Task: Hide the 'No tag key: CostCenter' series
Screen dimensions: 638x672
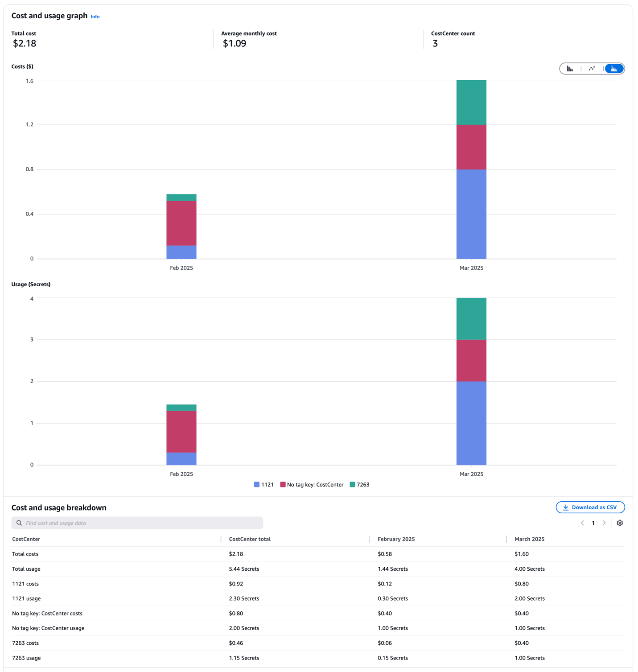Action: point(312,484)
